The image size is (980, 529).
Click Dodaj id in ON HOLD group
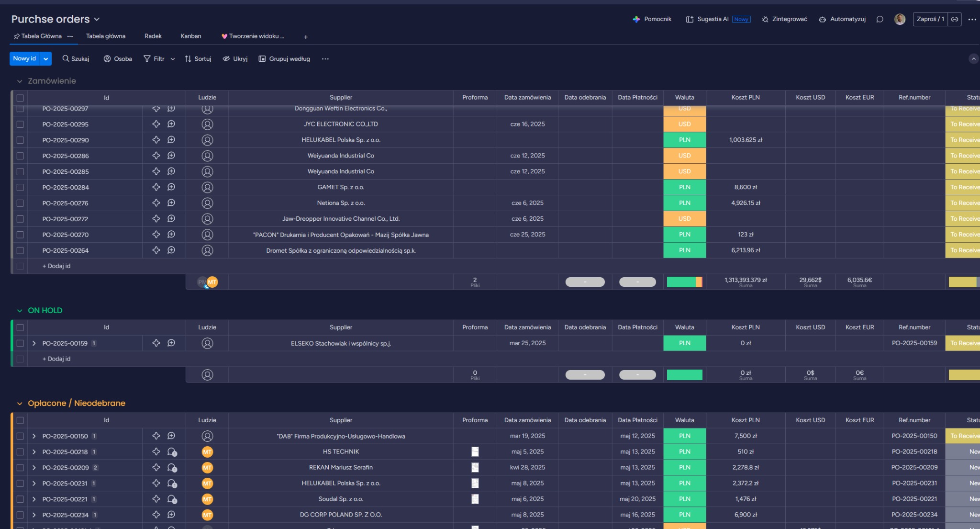[56, 359]
